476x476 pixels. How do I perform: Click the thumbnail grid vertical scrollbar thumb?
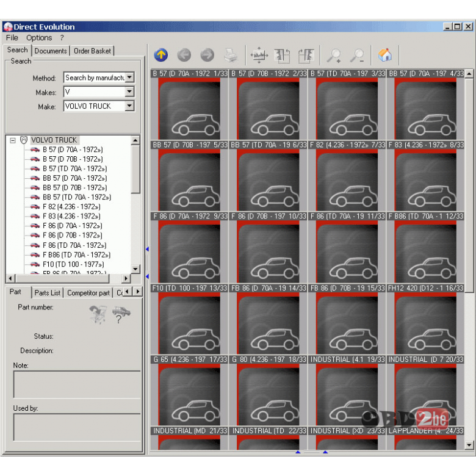469,185
